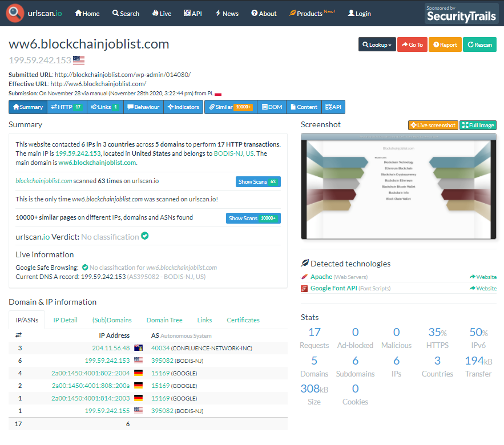Follow the BODIS-NJ, US link in summary

234,153
